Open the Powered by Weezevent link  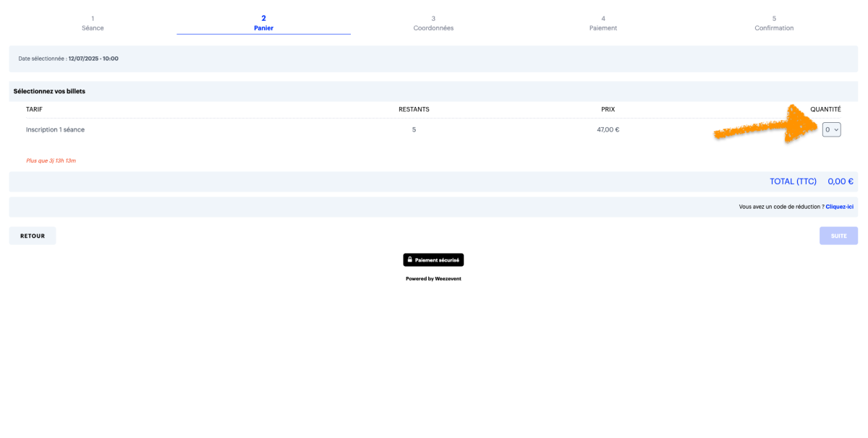click(x=433, y=278)
